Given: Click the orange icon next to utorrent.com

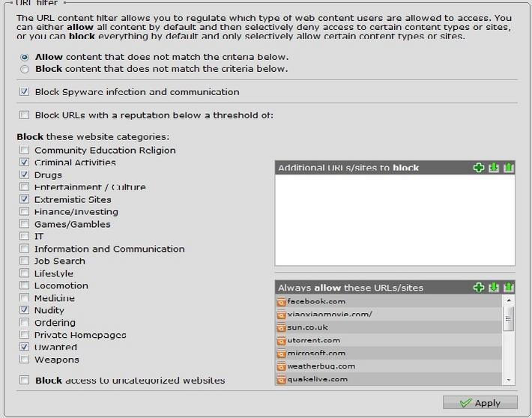Looking at the screenshot, I should pyautogui.click(x=282, y=340).
